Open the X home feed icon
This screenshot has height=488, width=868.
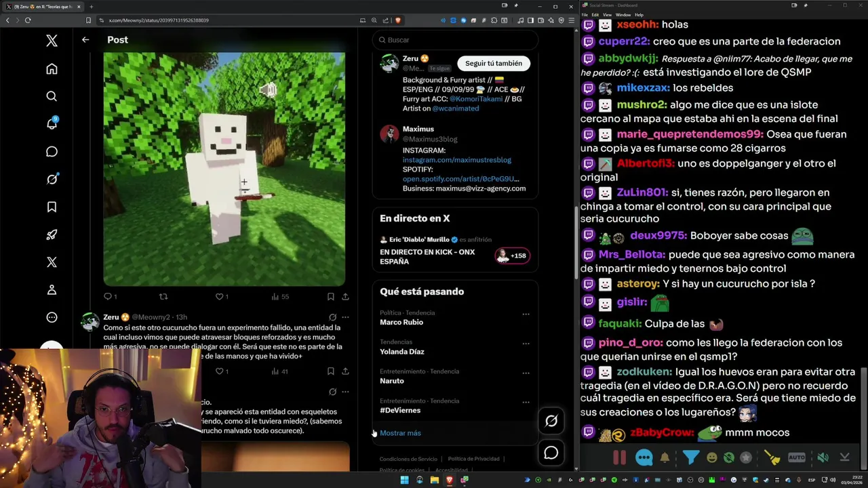click(x=52, y=68)
